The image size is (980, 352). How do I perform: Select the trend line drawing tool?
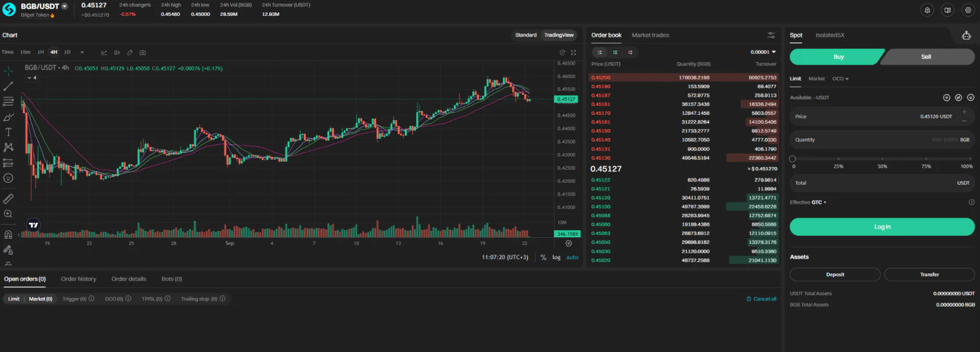[x=8, y=86]
